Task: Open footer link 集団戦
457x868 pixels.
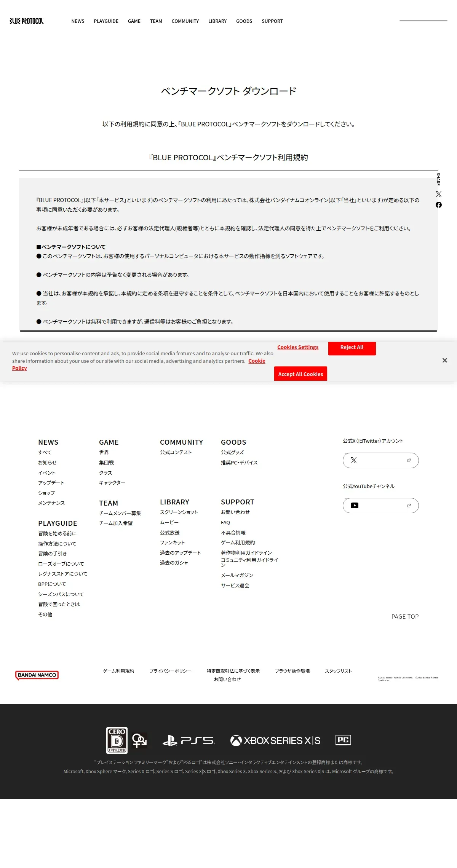Action: [x=107, y=463]
